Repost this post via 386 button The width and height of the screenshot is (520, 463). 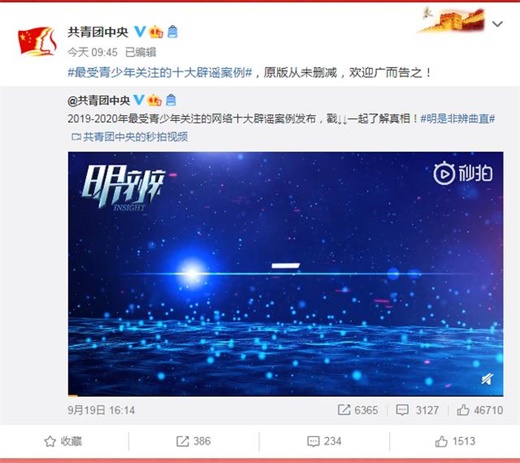pyautogui.click(x=193, y=441)
